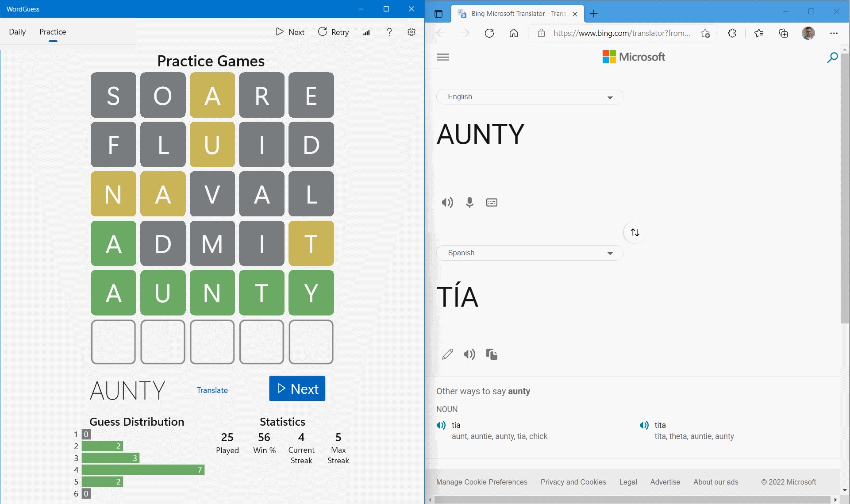Screen dimensions: 850x504
Task: Switch to the Daily tab in WordGuess
Action: point(17,31)
